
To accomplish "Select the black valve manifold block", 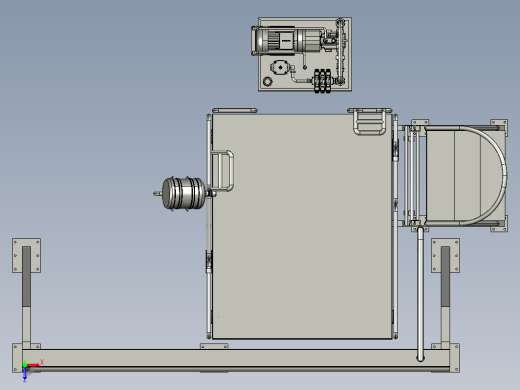I will 322,81.
